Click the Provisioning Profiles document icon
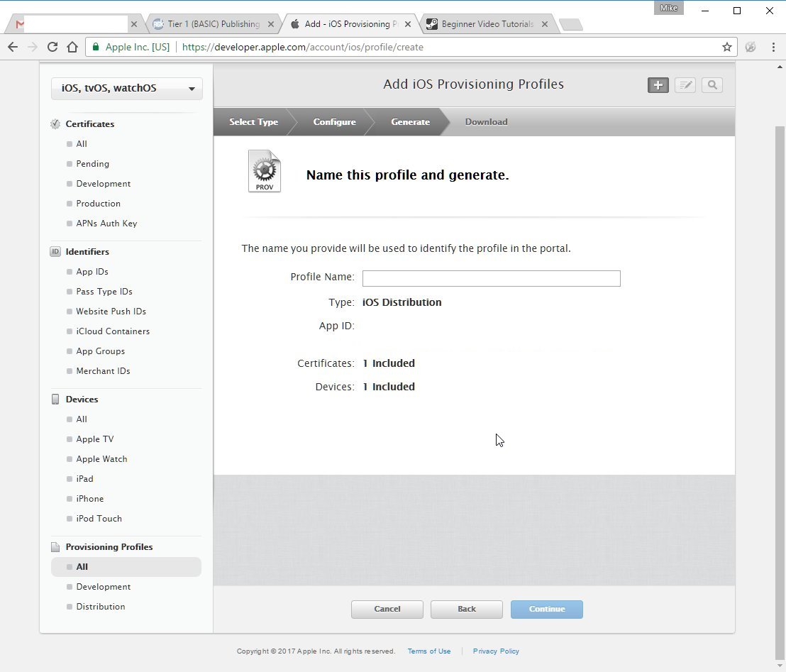Viewport: 786px width, 672px height. coord(55,547)
